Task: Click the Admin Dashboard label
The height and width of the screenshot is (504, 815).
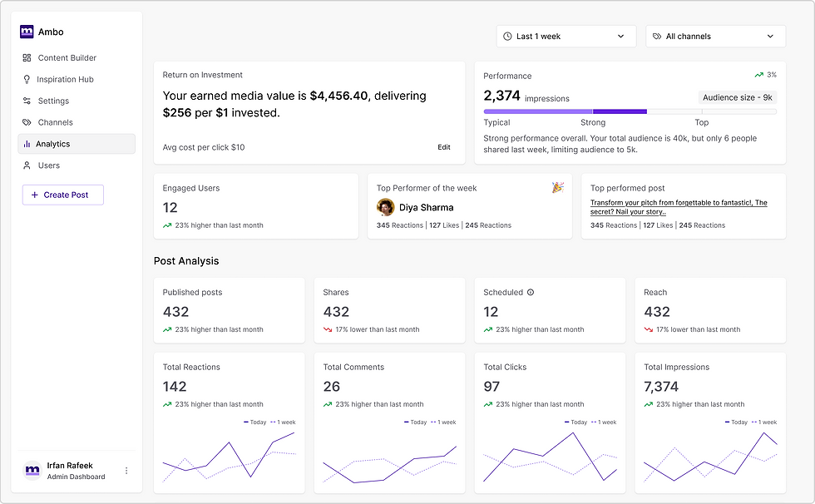Action: coord(76,477)
